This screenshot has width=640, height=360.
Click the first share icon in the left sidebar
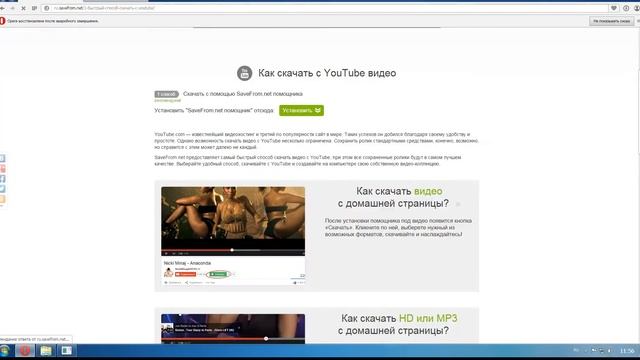coord(2,158)
